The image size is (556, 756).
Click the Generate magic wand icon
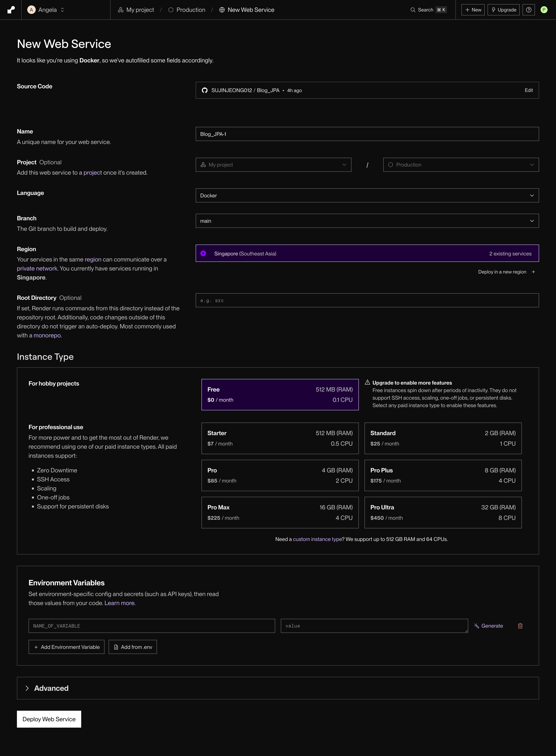coord(476,626)
